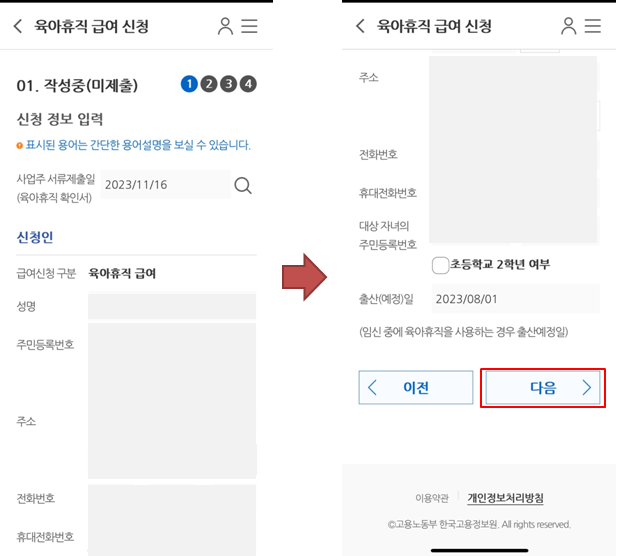Click the note (임신 중에 육아휴직을 사용하는 경우 출산예정일)
619x556 pixels.
[x=463, y=332]
